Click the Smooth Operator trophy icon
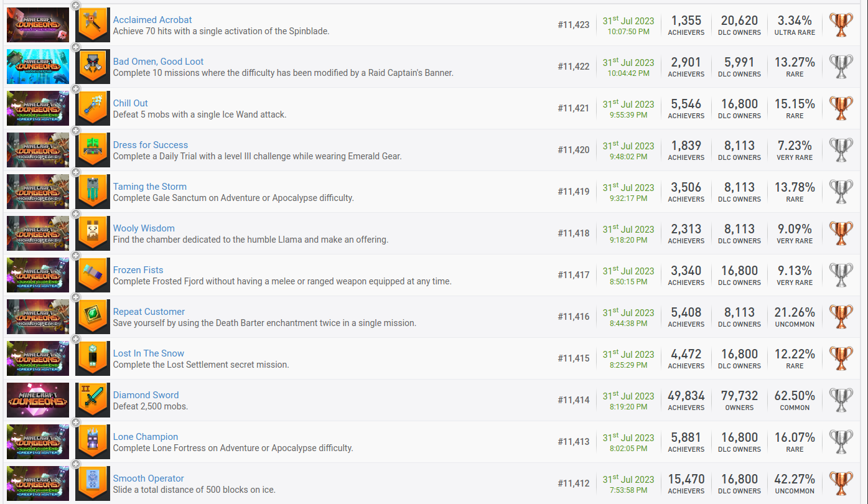Viewport: 868px width, 504px height. (x=93, y=483)
